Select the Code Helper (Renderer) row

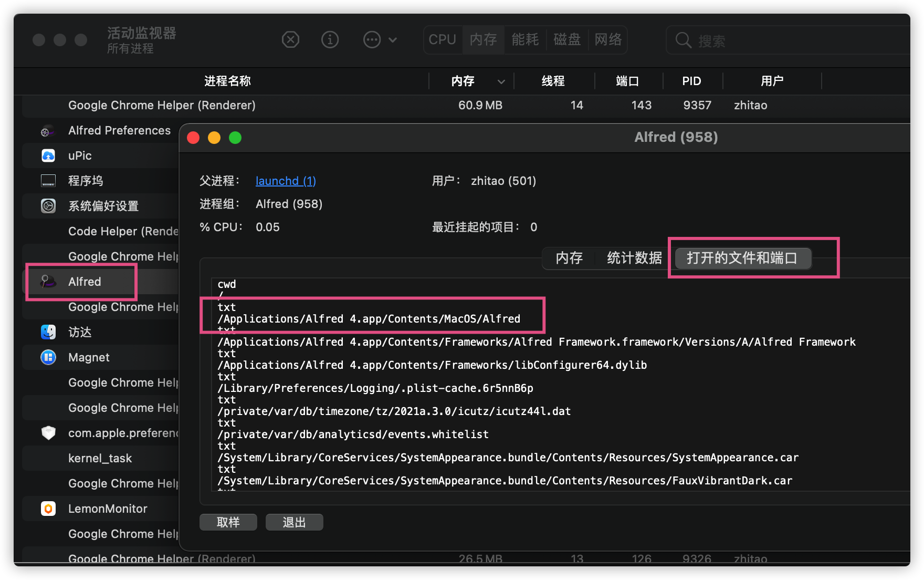(100, 231)
